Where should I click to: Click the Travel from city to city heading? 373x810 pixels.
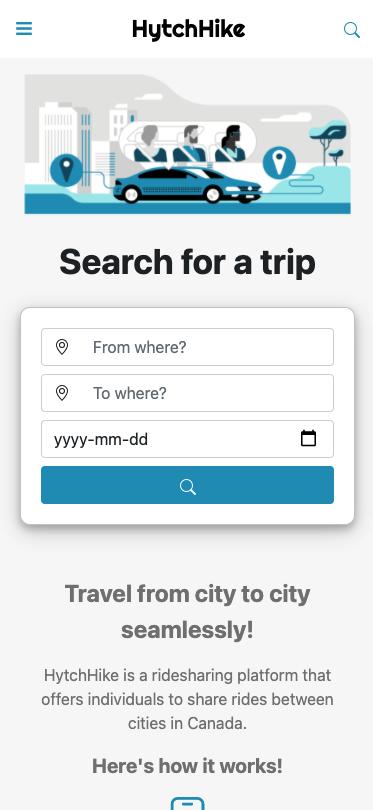188,612
